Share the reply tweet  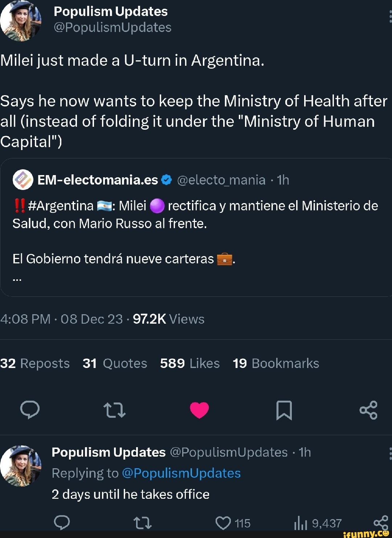point(381,523)
